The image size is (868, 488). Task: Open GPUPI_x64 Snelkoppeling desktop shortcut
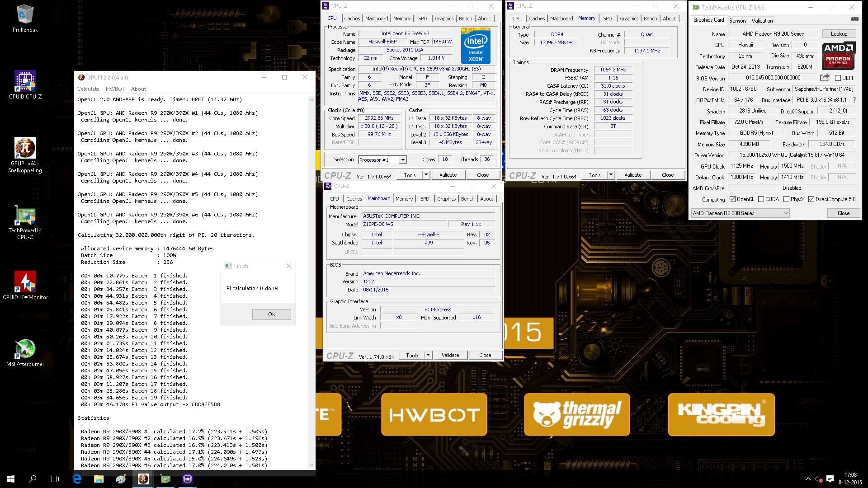point(25,155)
